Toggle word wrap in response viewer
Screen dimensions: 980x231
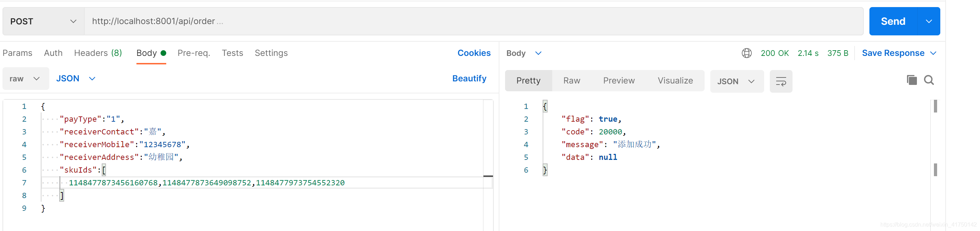pyautogui.click(x=781, y=81)
